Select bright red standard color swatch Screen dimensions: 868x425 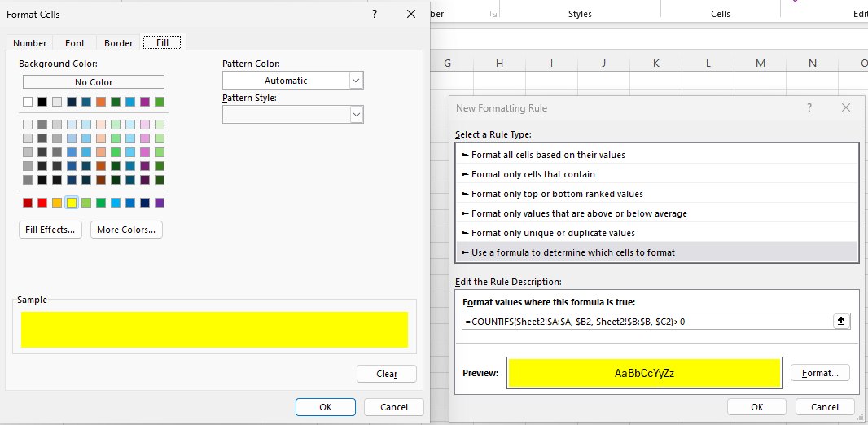click(42, 203)
